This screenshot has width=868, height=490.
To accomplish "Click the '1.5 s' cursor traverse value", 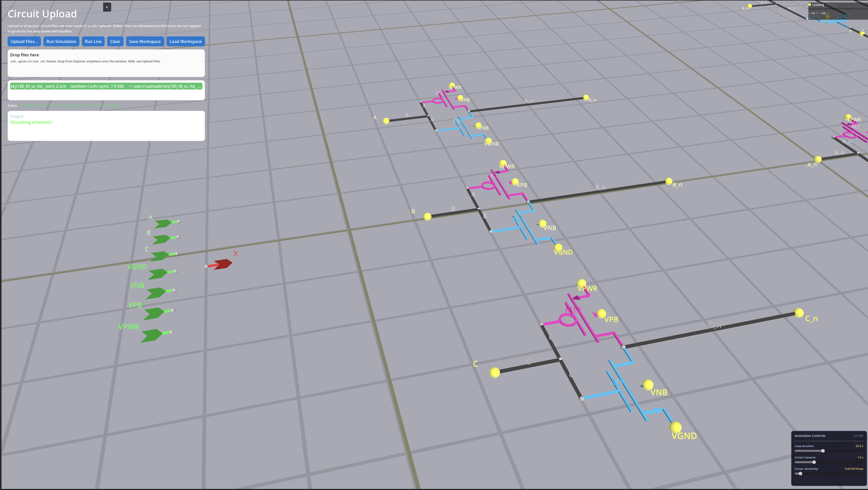I will coord(860,457).
